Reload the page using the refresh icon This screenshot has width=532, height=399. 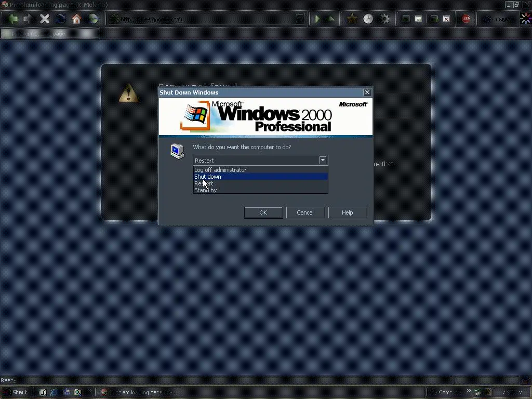click(61, 19)
